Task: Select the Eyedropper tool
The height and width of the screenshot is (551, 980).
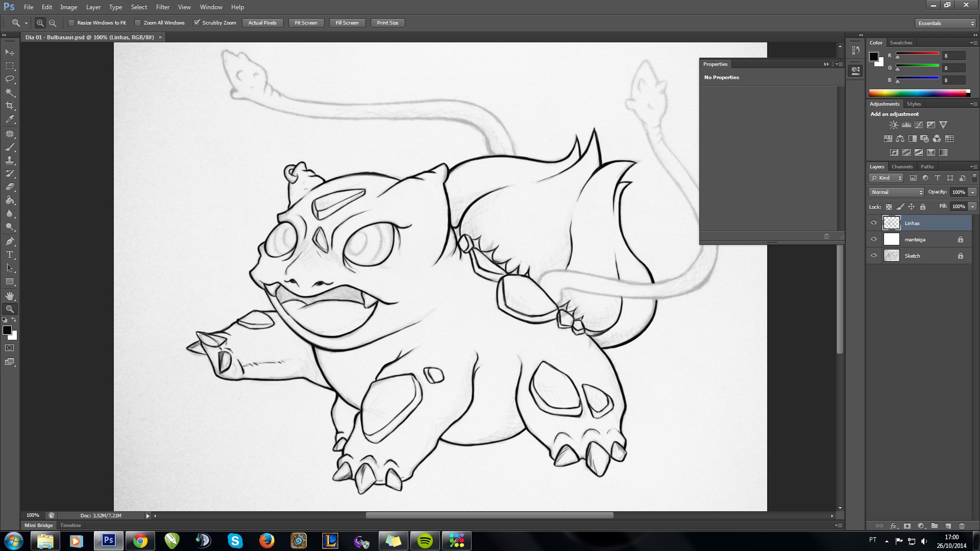Action: coord(10,119)
